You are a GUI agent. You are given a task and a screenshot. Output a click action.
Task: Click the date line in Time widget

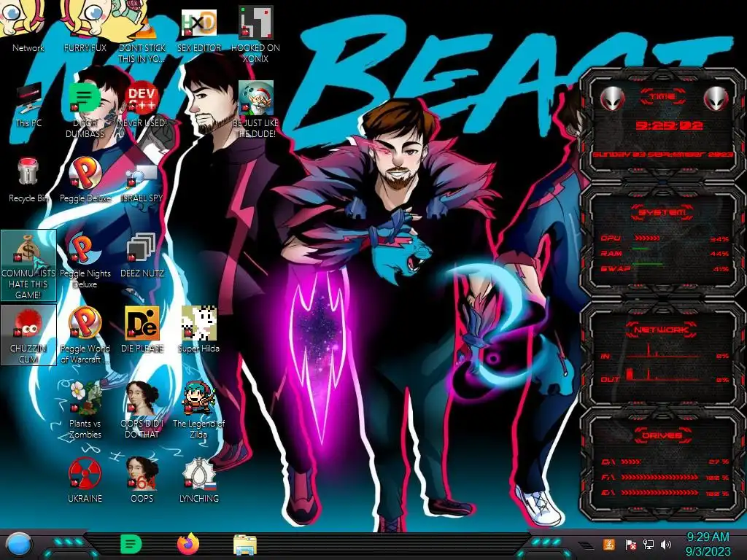tap(662, 155)
